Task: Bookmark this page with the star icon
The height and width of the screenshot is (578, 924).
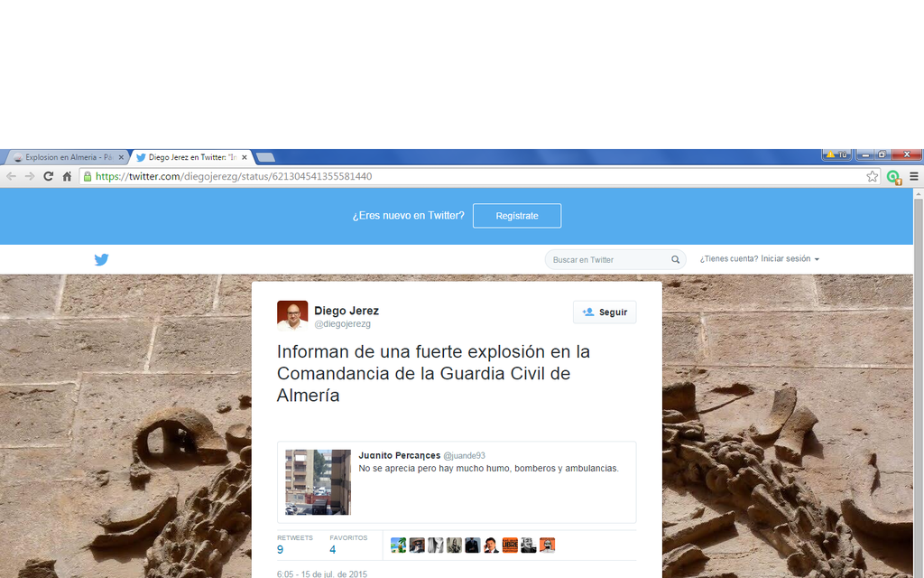Action: pos(873,176)
